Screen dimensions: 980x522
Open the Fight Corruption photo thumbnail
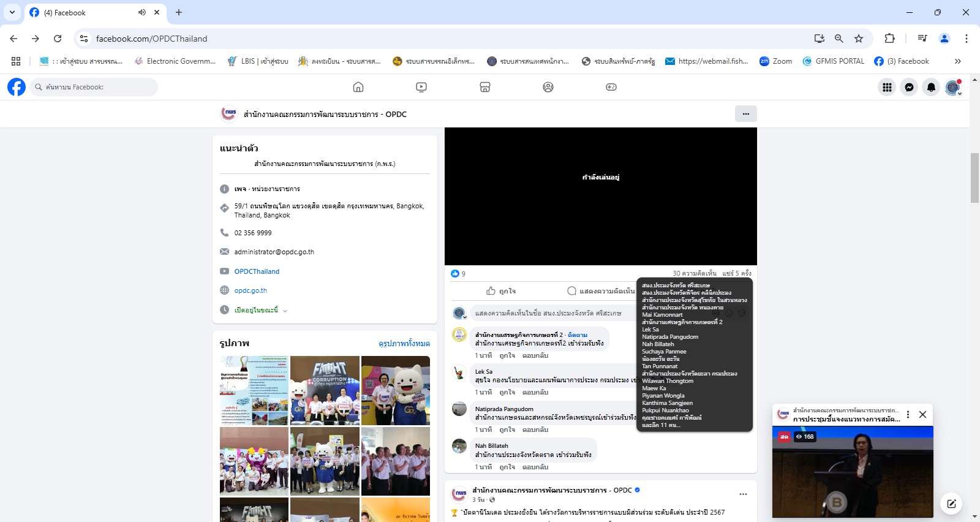coord(325,390)
